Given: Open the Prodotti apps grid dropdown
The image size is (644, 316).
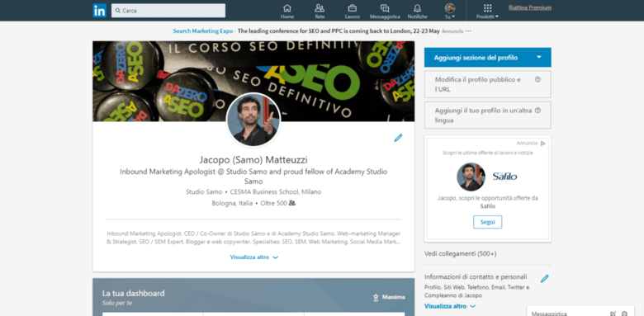Looking at the screenshot, I should coord(487,11).
